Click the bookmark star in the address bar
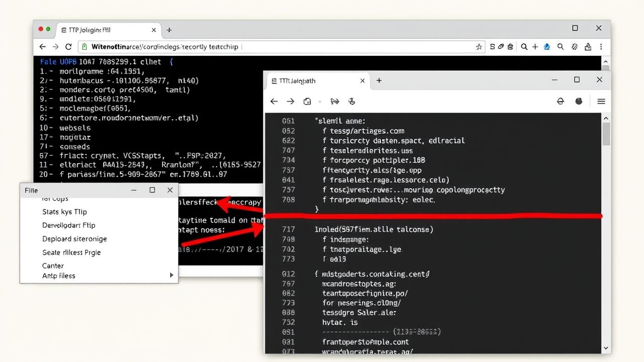This screenshot has width=644, height=362. [x=478, y=47]
